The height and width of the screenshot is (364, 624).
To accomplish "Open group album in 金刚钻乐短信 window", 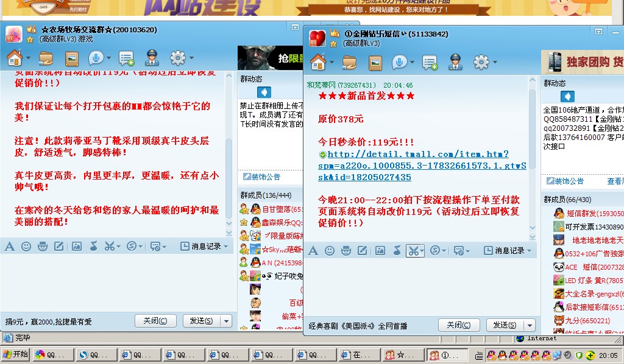I will tap(375, 63).
